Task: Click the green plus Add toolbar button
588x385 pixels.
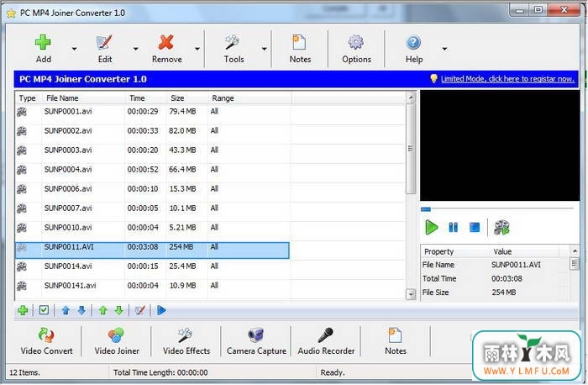Action: point(43,49)
